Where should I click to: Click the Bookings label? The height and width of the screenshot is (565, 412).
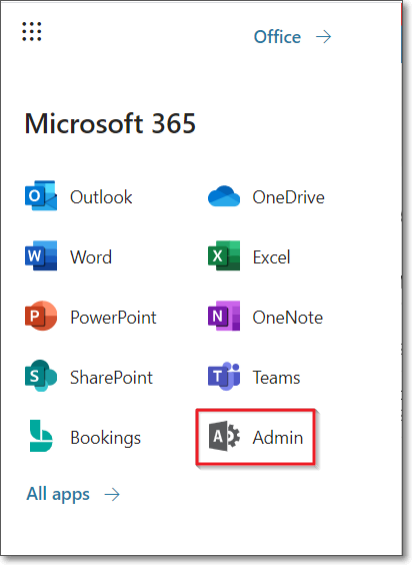[x=106, y=438]
